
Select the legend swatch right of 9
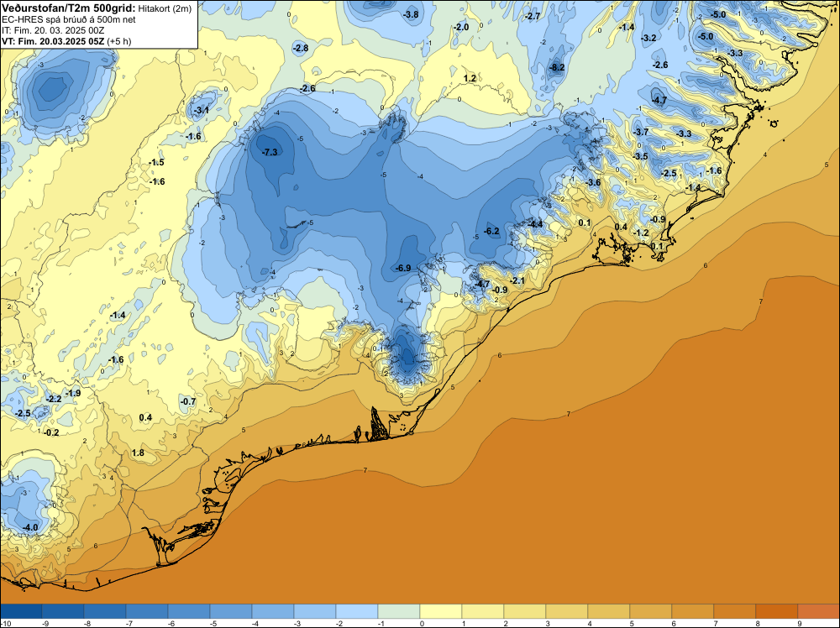(x=818, y=611)
